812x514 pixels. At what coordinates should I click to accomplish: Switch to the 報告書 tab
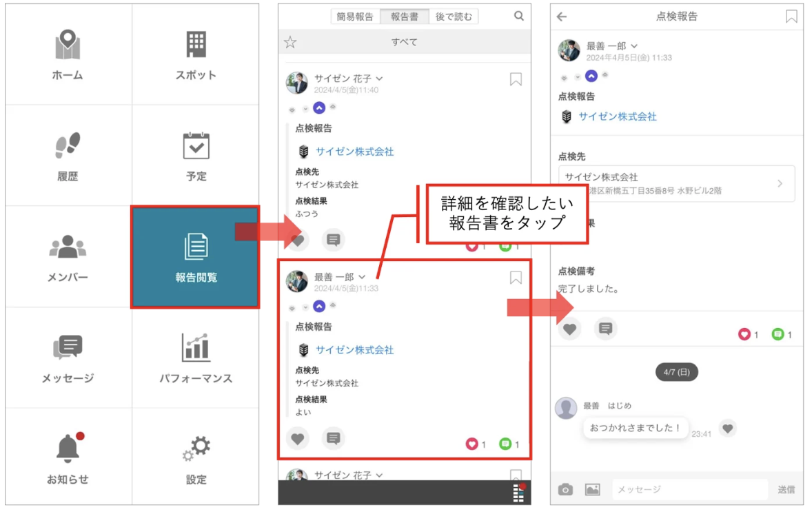click(x=405, y=17)
